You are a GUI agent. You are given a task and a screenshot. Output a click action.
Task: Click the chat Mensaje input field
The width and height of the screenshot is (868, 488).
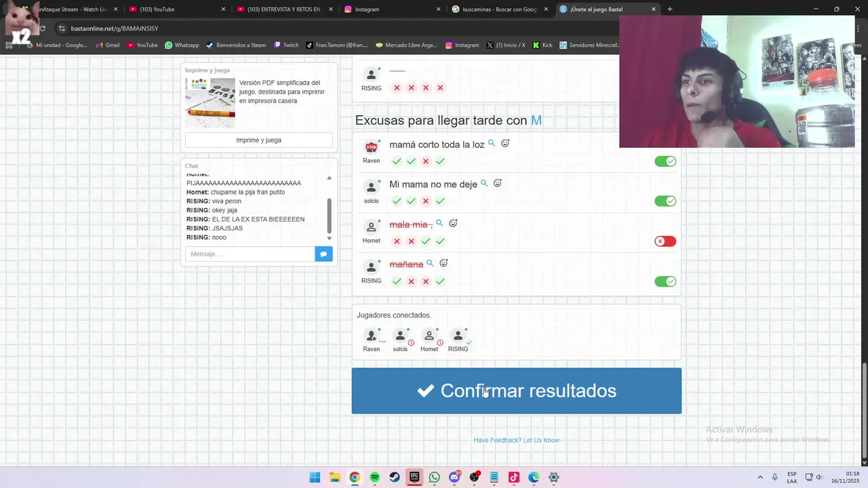[250, 254]
